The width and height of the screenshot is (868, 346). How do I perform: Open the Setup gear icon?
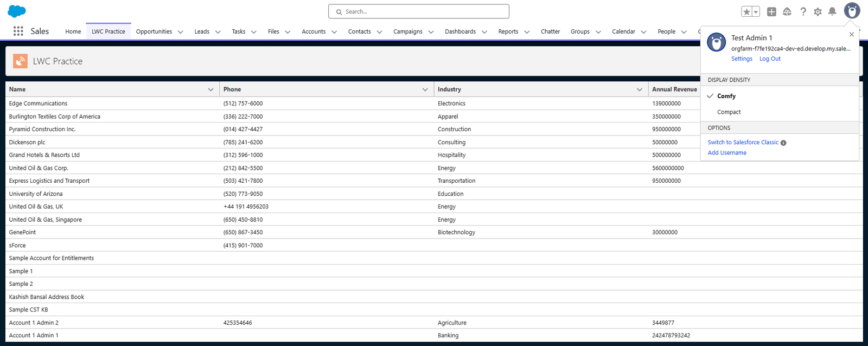coord(818,12)
